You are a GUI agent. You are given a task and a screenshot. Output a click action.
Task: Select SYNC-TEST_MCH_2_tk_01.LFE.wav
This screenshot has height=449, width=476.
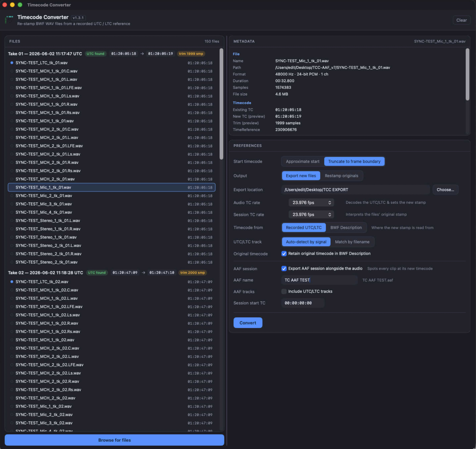[x=112, y=146]
